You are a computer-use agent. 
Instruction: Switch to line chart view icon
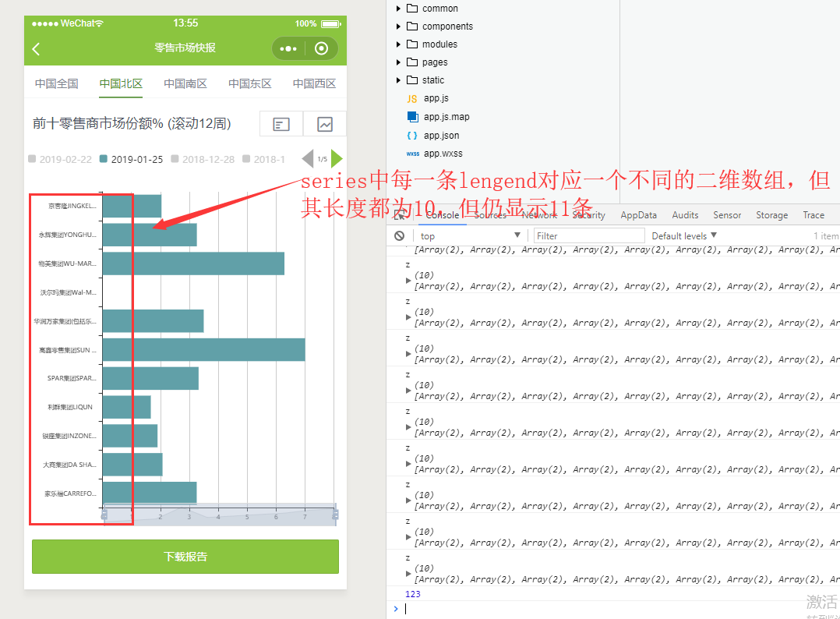325,124
